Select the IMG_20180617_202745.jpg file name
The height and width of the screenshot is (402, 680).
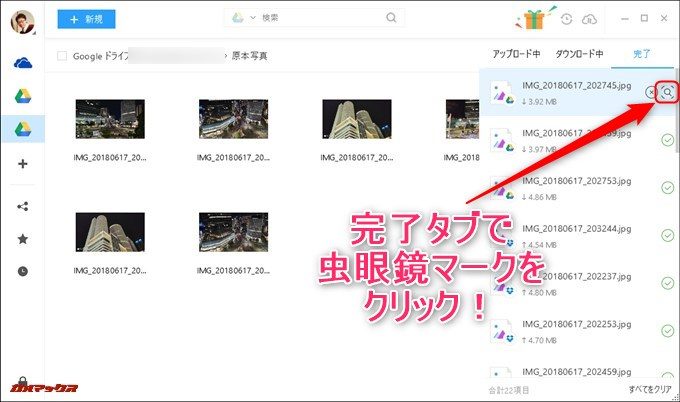click(576, 85)
